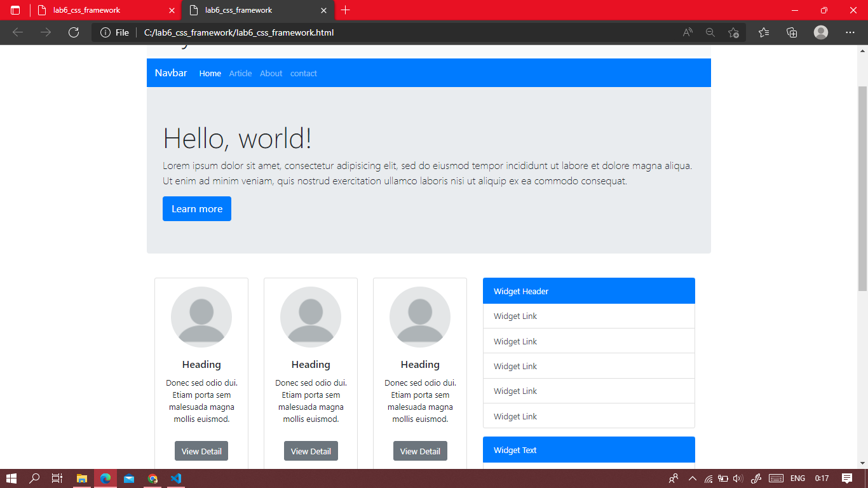This screenshot has height=488, width=868.
Task: Show hidden system tray icons
Action: (693, 478)
